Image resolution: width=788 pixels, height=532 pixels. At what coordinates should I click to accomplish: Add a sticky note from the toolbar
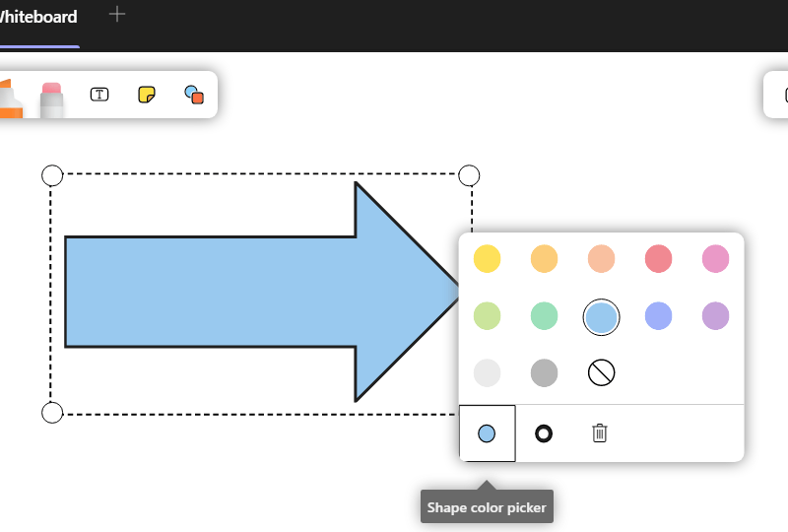[x=147, y=95]
